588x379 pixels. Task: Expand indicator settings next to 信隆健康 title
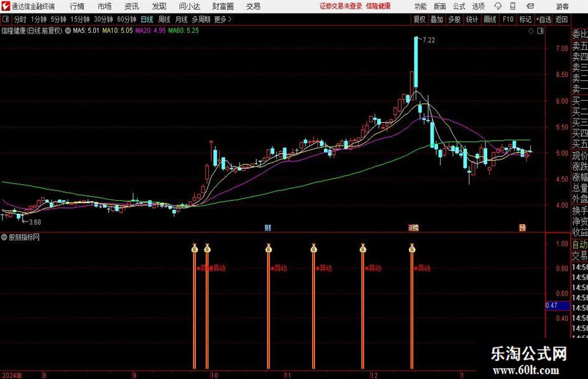tap(68, 30)
